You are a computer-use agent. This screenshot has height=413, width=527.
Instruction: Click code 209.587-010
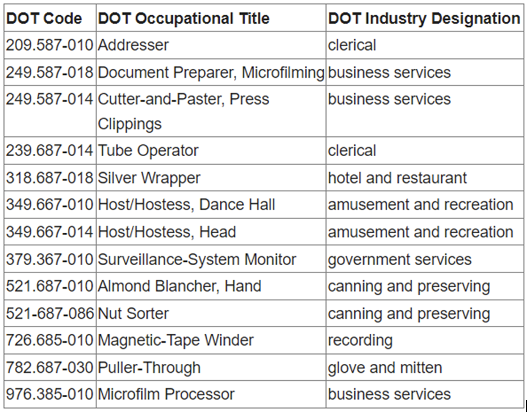tap(50, 45)
